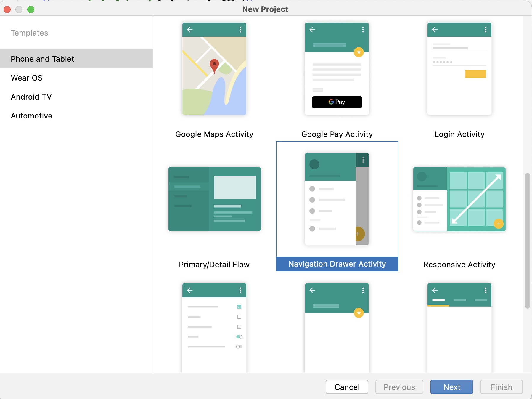The height and width of the screenshot is (399, 532).
Task: Click the Navigation Drawer Activity preview image
Action: click(x=337, y=199)
